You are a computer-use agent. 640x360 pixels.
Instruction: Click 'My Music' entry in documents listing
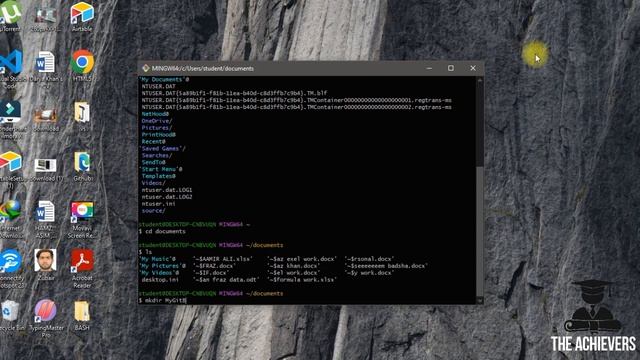click(157, 259)
